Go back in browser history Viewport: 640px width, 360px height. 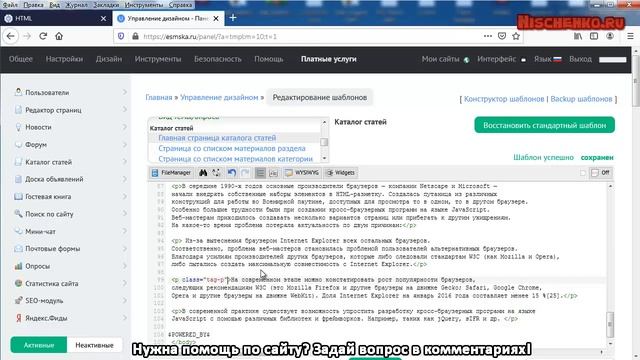(x=11, y=36)
